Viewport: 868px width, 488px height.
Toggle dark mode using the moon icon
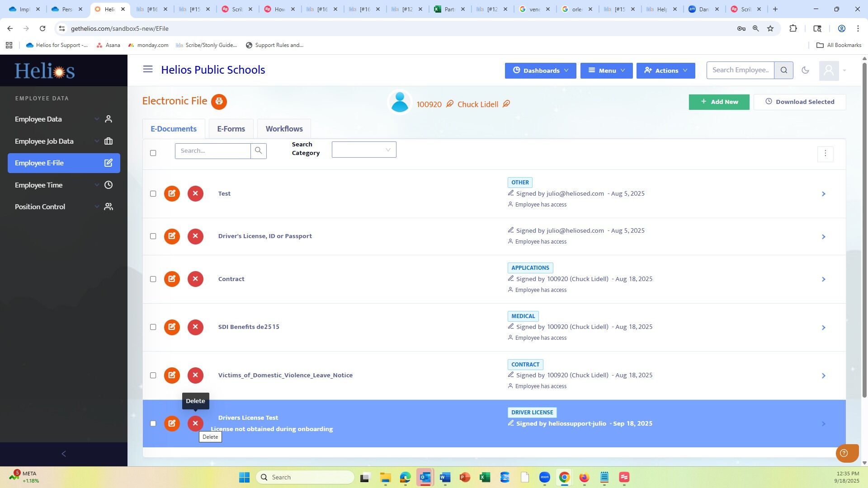pos(805,70)
